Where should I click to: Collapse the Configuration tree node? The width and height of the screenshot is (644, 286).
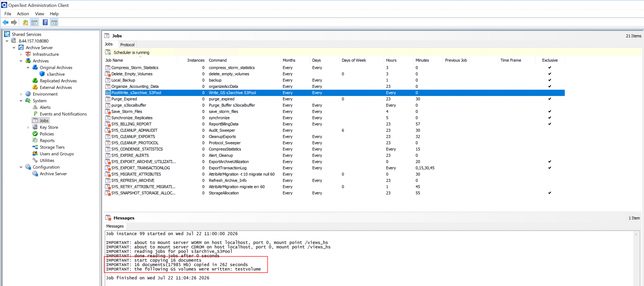point(21,167)
